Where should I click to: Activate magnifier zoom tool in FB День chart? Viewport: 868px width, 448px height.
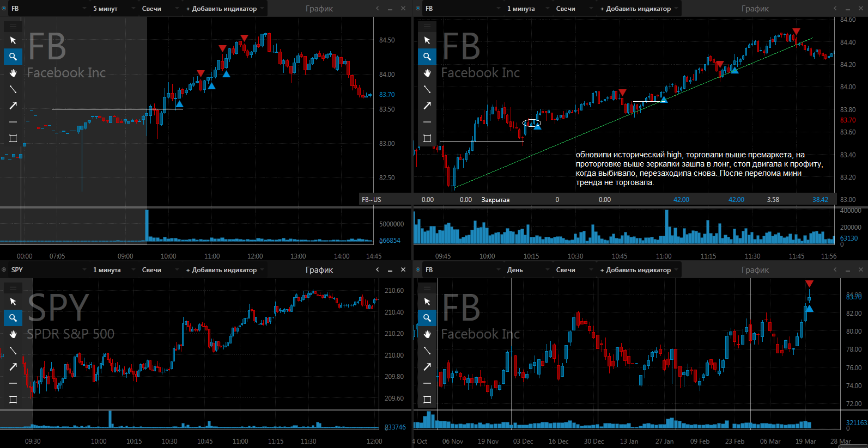point(427,318)
